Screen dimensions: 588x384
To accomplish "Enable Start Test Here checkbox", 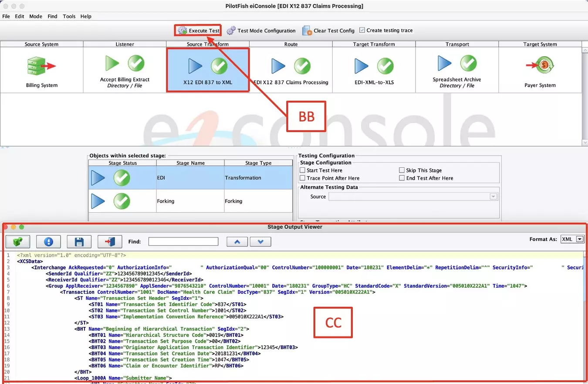I will pyautogui.click(x=303, y=170).
